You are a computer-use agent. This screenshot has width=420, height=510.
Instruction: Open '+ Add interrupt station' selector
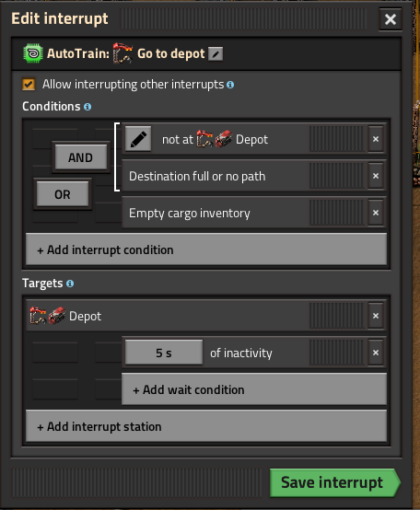click(206, 426)
